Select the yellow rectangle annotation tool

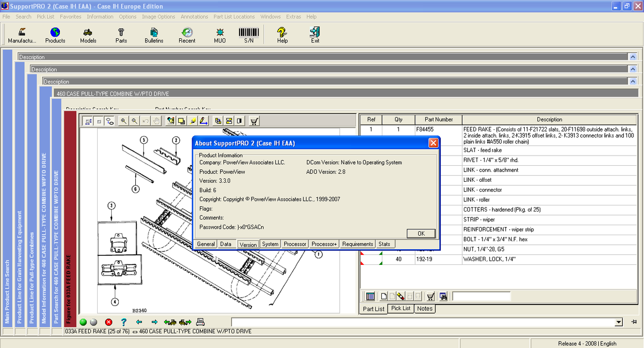click(x=182, y=121)
